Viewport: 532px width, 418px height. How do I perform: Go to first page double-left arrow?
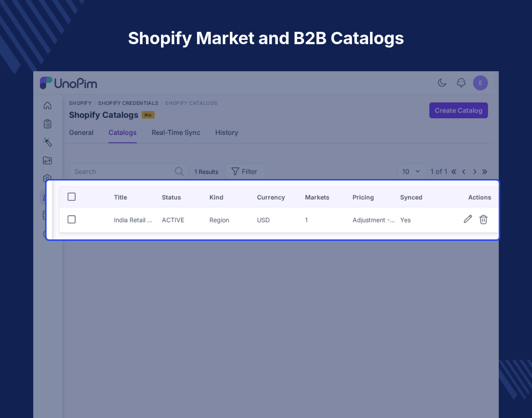454,171
